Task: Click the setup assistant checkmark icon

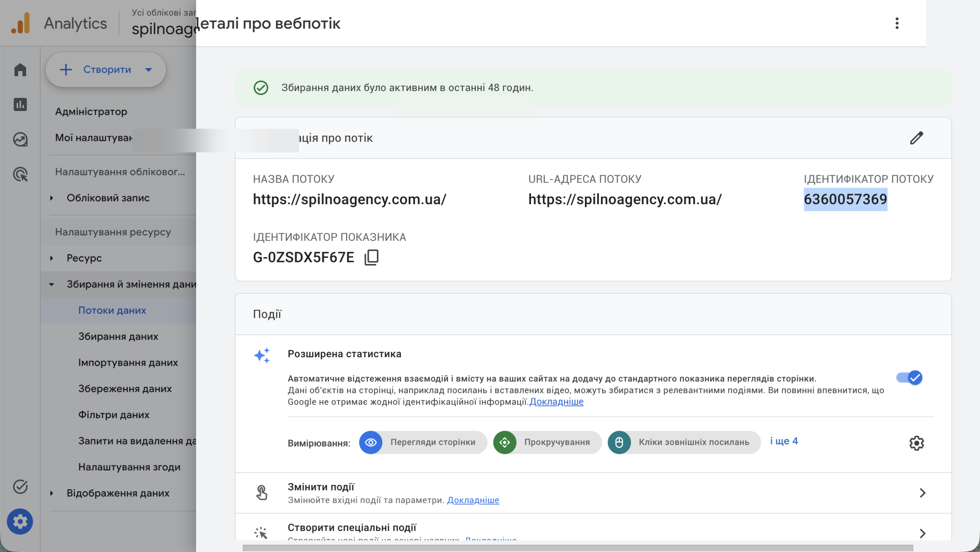Action: coord(20,486)
